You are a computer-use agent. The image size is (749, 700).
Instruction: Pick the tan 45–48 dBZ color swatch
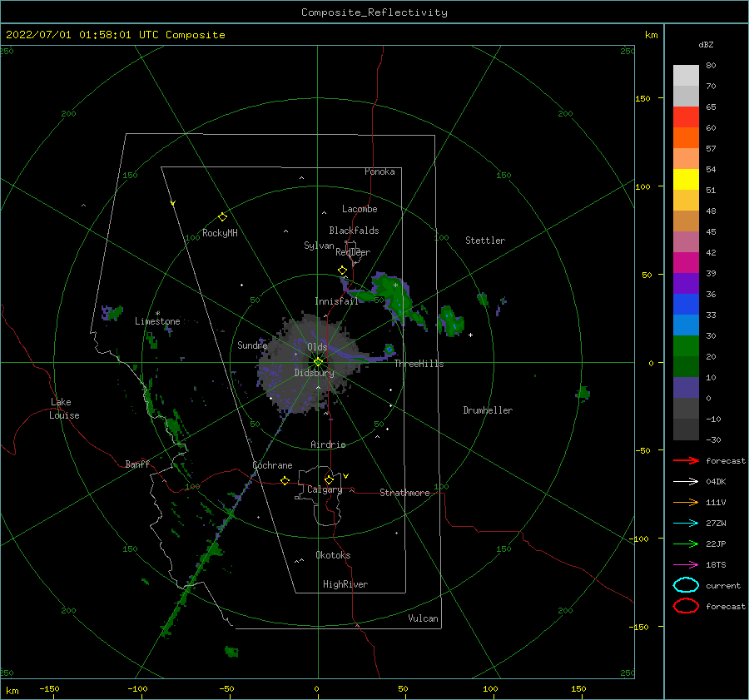coord(686,221)
